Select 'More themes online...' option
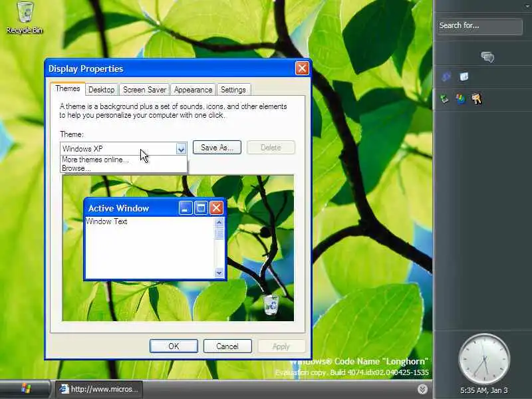 point(124,160)
